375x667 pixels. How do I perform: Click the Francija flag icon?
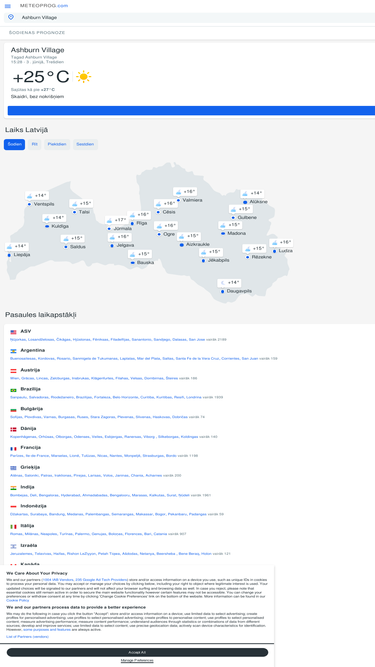13,448
